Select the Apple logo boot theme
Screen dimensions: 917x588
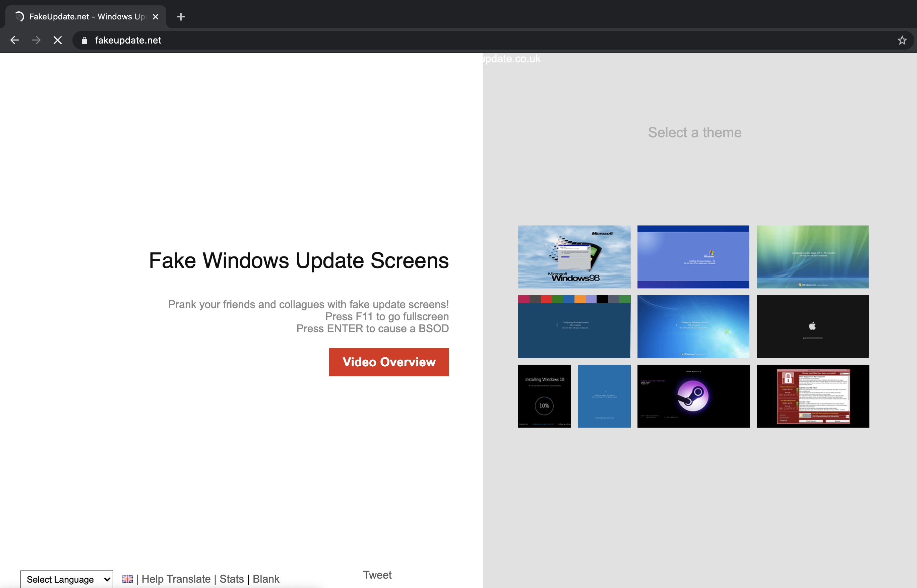(812, 326)
